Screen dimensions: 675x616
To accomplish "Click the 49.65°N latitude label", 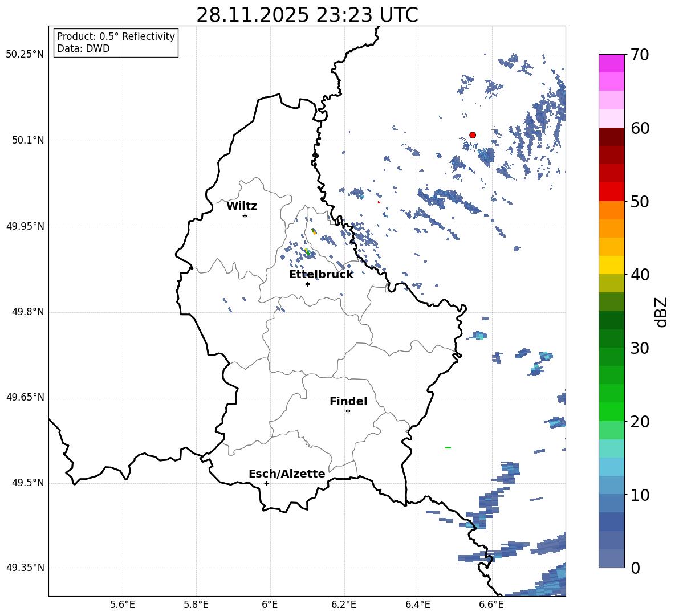I will (x=25, y=397).
